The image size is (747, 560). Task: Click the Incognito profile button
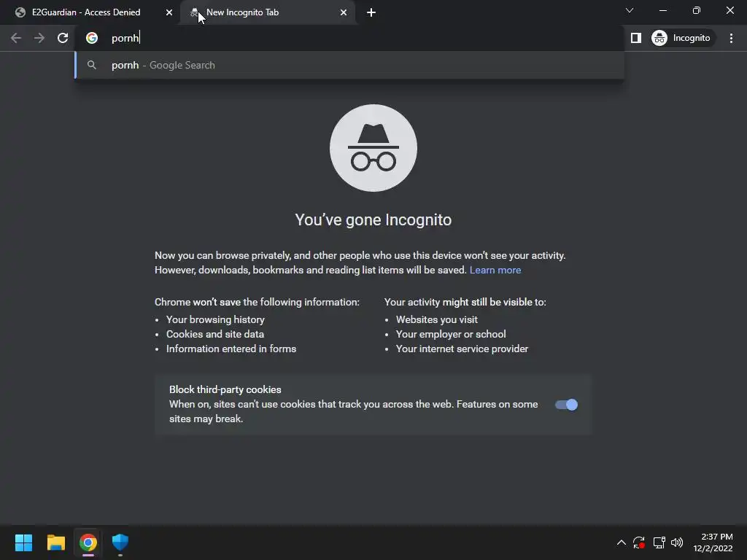click(x=681, y=38)
